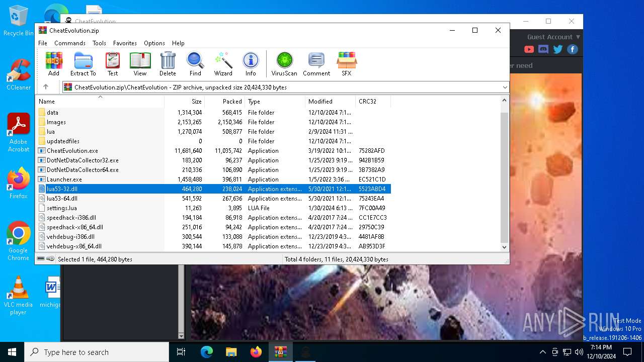Click the Test archive icon
644x362 pixels.
(x=113, y=64)
